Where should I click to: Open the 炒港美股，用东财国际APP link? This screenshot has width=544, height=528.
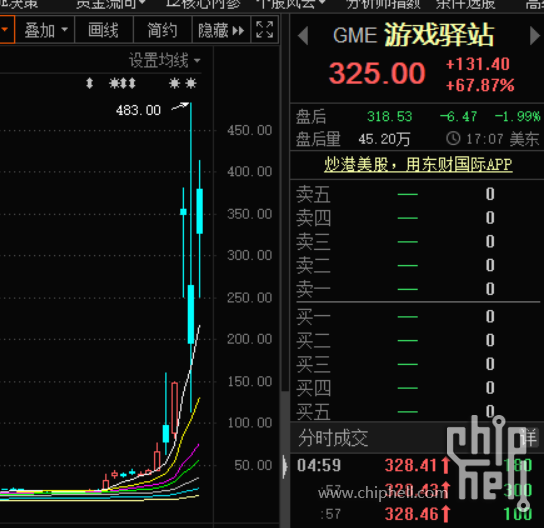(418, 164)
